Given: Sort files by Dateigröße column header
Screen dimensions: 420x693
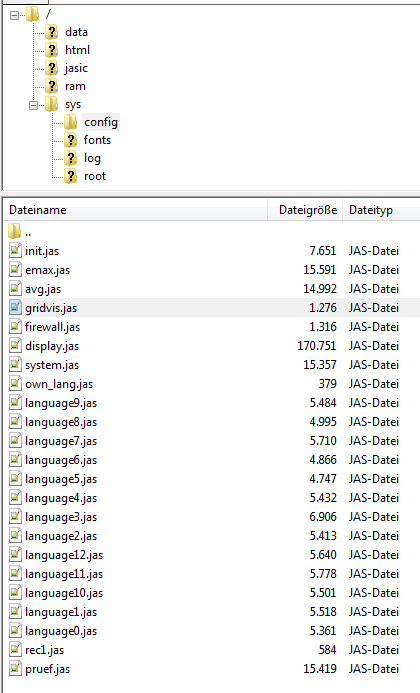Looking at the screenshot, I should coord(306,210).
